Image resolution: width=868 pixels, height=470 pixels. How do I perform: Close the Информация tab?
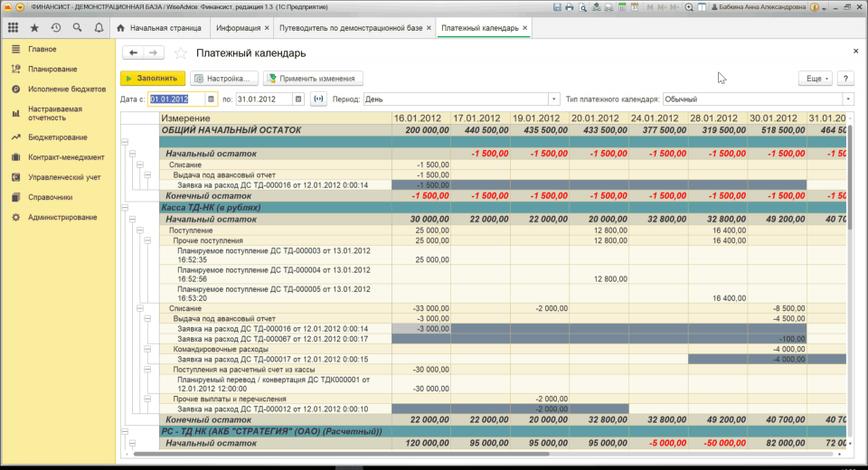coord(267,28)
